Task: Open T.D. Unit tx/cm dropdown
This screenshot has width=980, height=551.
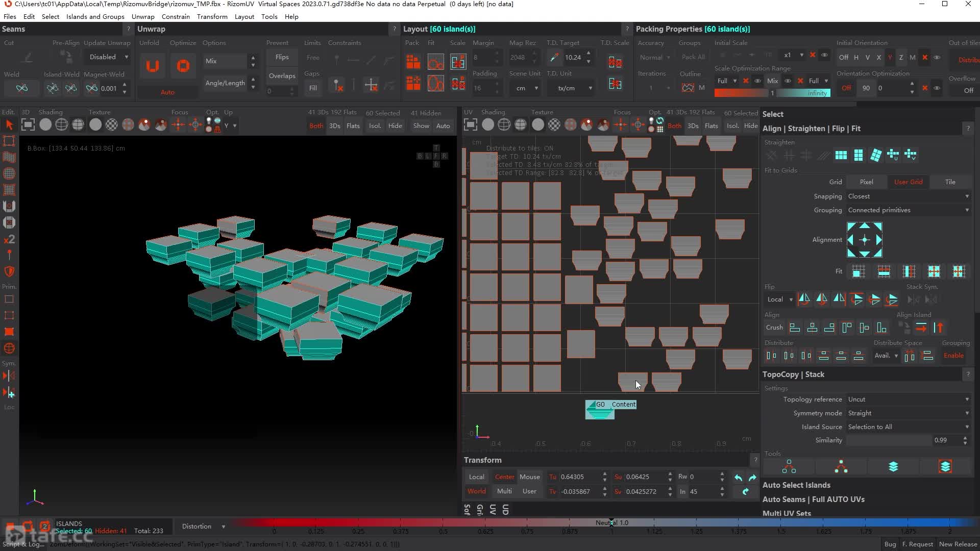Action: (571, 88)
